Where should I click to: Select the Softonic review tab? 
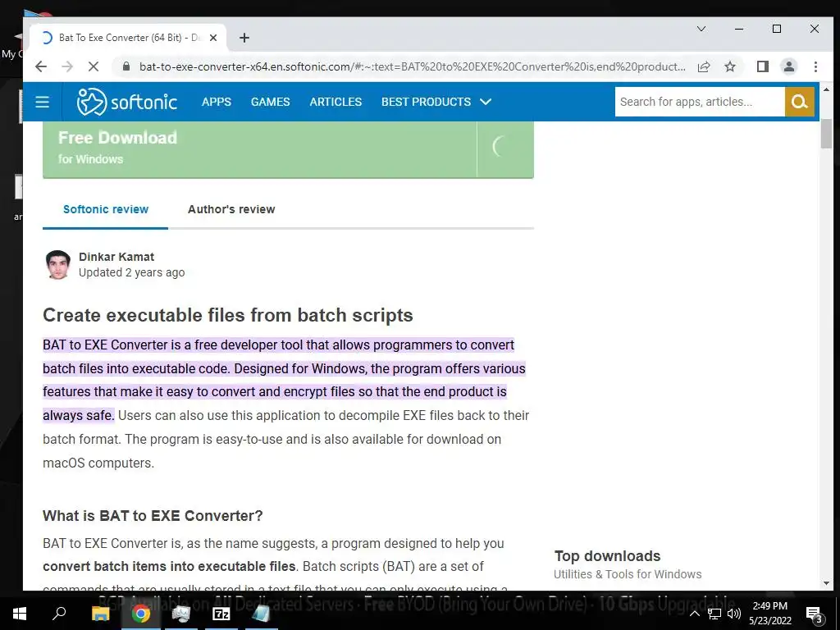106,209
